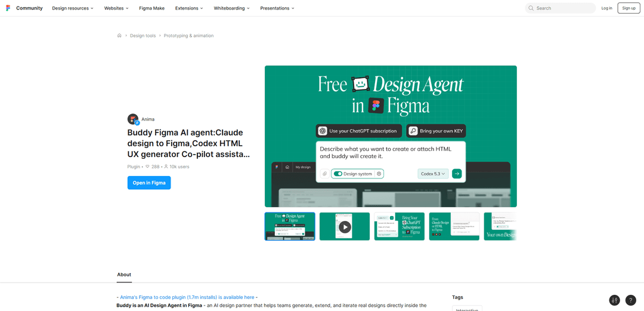Screen dimensions: 644x311
Task: Click the accessibility settings round icon
Action: coord(614,300)
